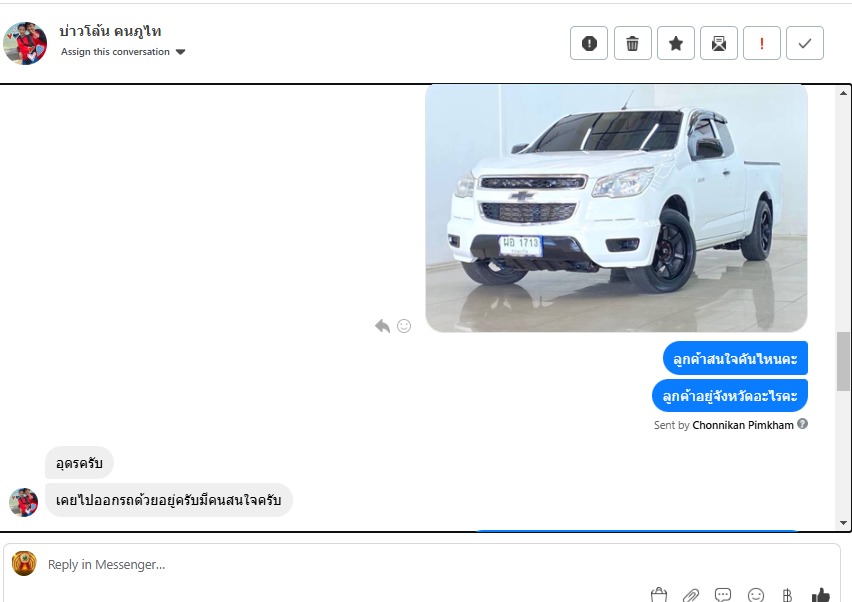Select customer message อุดรครับ
Image resolution: width=852 pixels, height=602 pixels.
click(x=79, y=463)
